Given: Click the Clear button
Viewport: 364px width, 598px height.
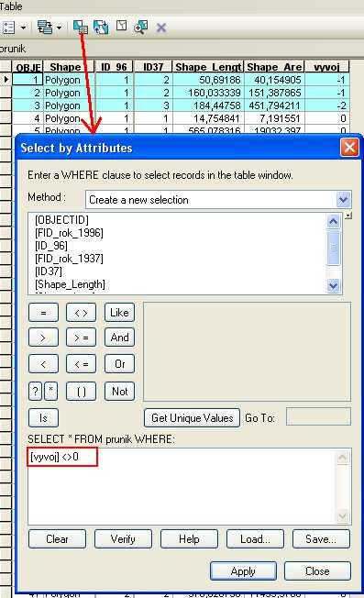Looking at the screenshot, I should pyautogui.click(x=57, y=539).
